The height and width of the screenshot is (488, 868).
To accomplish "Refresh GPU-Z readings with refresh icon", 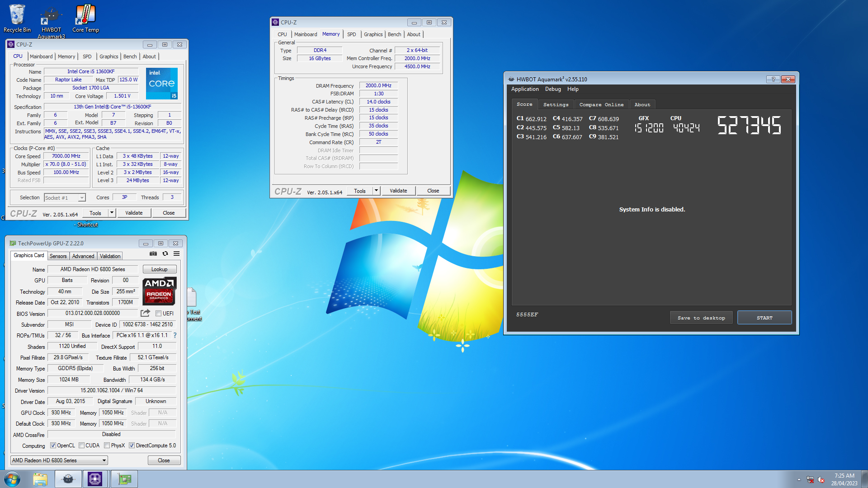I will tap(165, 254).
